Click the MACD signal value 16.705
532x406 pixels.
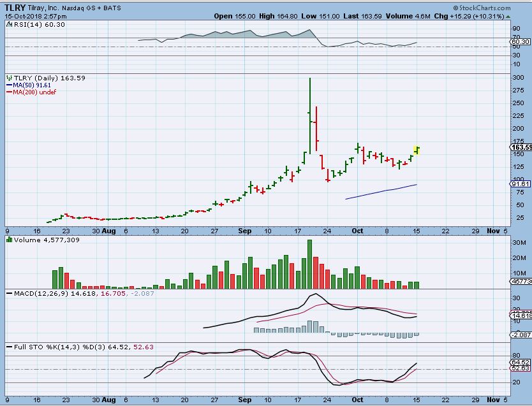[113, 293]
